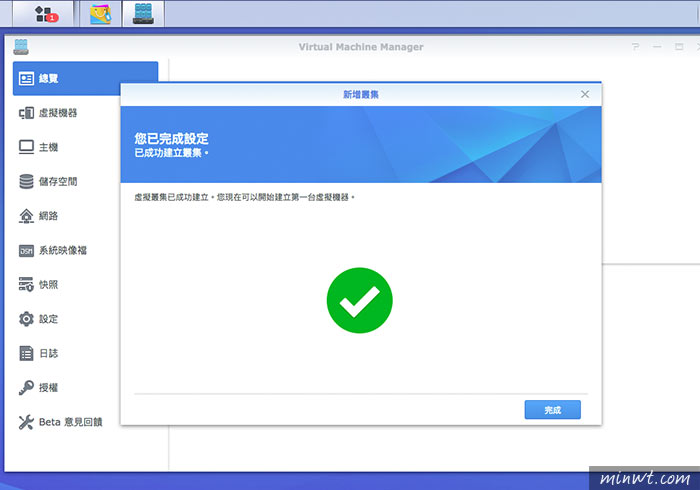This screenshot has height=490, width=700.
Task: Close the 新增叢集 dialog
Action: [x=585, y=94]
